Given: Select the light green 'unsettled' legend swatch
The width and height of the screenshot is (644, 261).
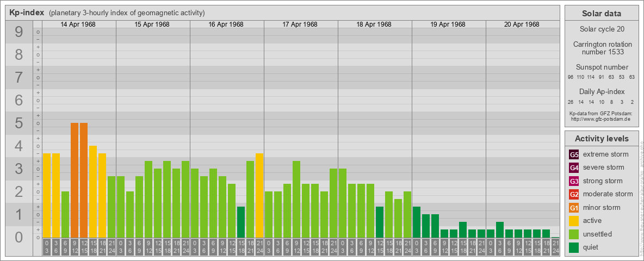Looking at the screenshot, I should [x=574, y=234].
